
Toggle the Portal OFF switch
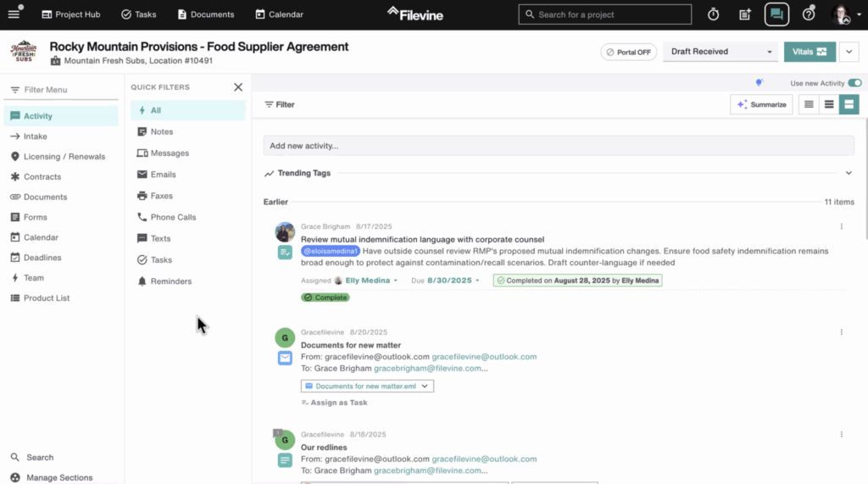click(628, 52)
